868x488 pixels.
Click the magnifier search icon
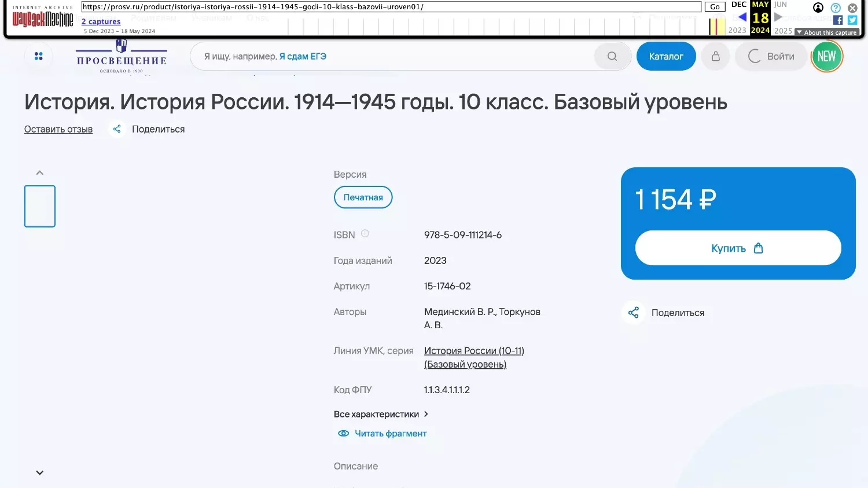612,56
